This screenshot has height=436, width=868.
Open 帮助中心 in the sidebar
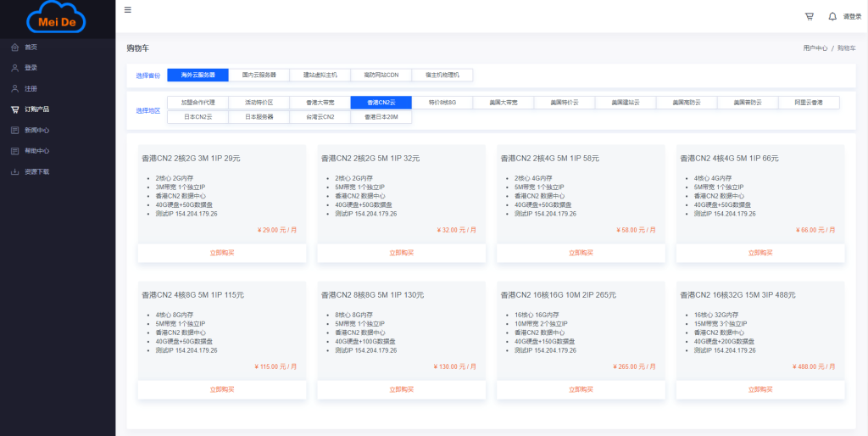36,151
